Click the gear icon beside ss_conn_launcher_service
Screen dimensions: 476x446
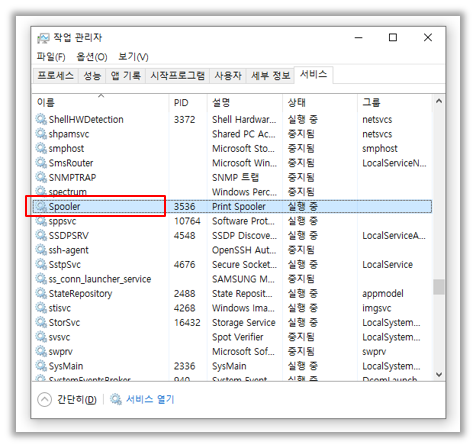coord(41,279)
